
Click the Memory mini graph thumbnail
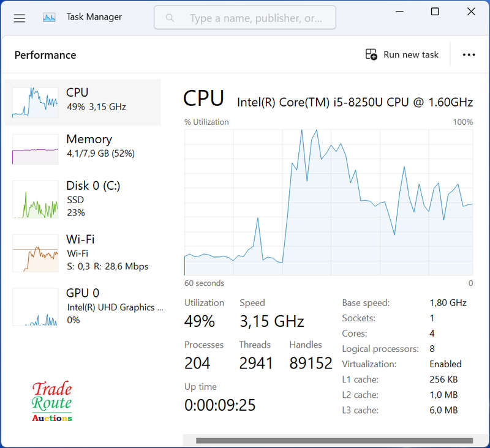click(36, 149)
